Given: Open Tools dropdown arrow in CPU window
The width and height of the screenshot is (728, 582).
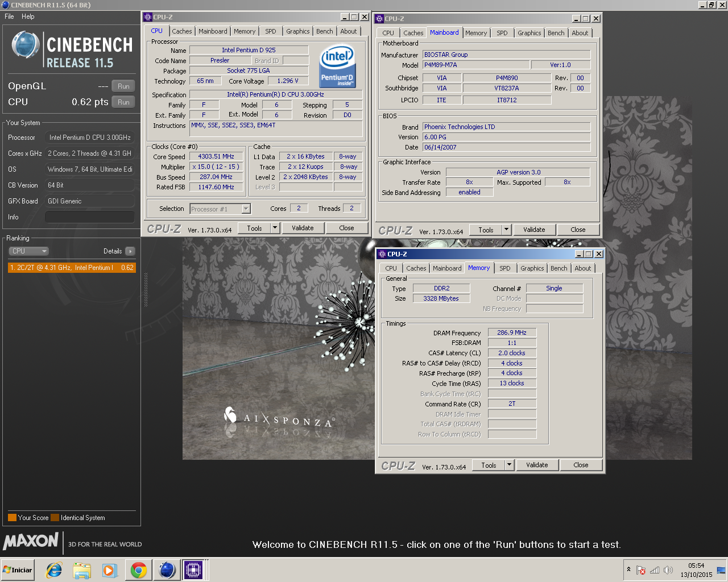Looking at the screenshot, I should tap(275, 228).
